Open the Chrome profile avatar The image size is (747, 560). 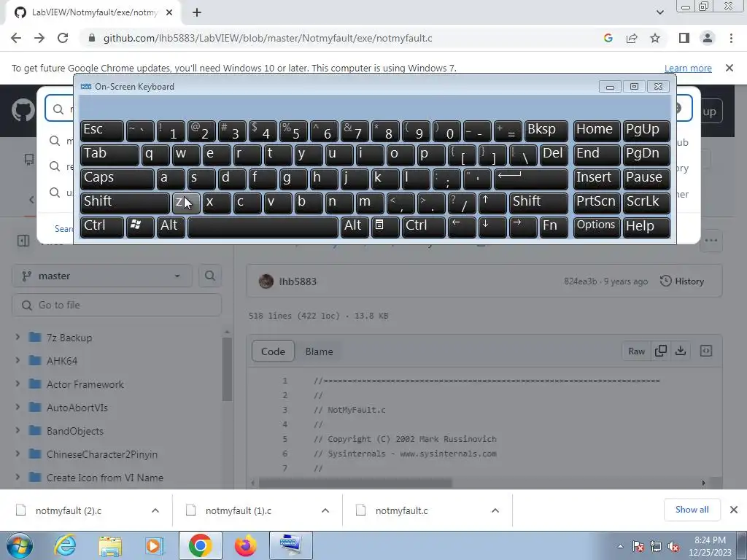[708, 38]
